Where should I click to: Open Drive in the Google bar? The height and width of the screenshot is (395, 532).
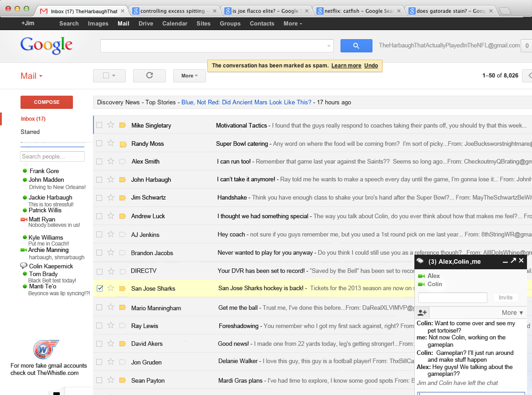coord(146,23)
